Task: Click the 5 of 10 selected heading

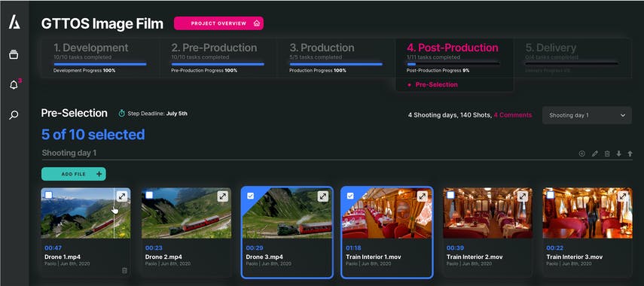Action: [x=93, y=135]
